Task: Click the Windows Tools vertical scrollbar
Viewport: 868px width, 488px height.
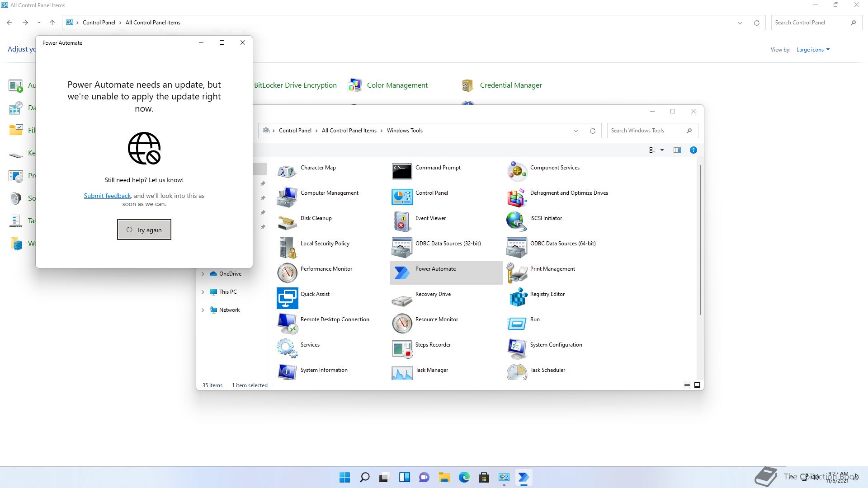Action: point(700,239)
